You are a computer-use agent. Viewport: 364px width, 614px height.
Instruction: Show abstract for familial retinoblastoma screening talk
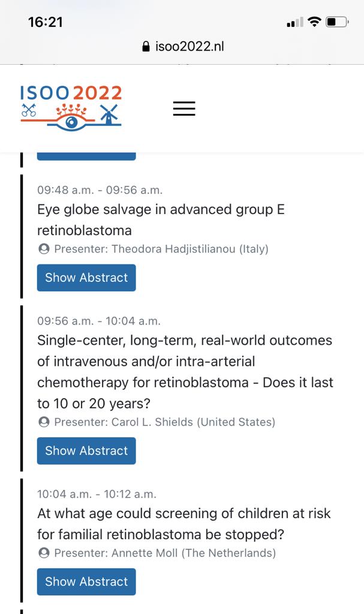(86, 582)
